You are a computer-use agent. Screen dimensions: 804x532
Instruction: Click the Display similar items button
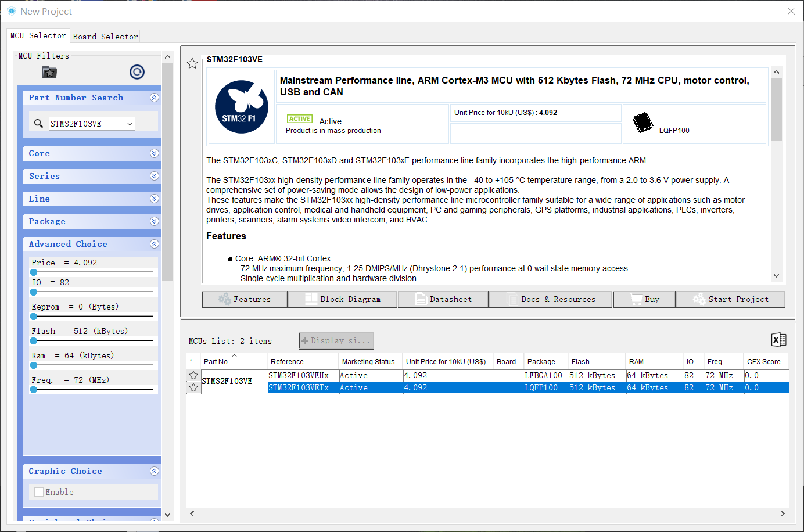tap(336, 341)
